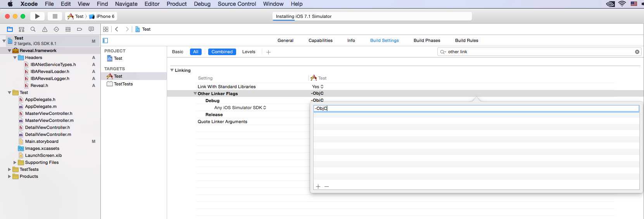
Task: Open the Build Phases tab
Action: click(x=427, y=40)
